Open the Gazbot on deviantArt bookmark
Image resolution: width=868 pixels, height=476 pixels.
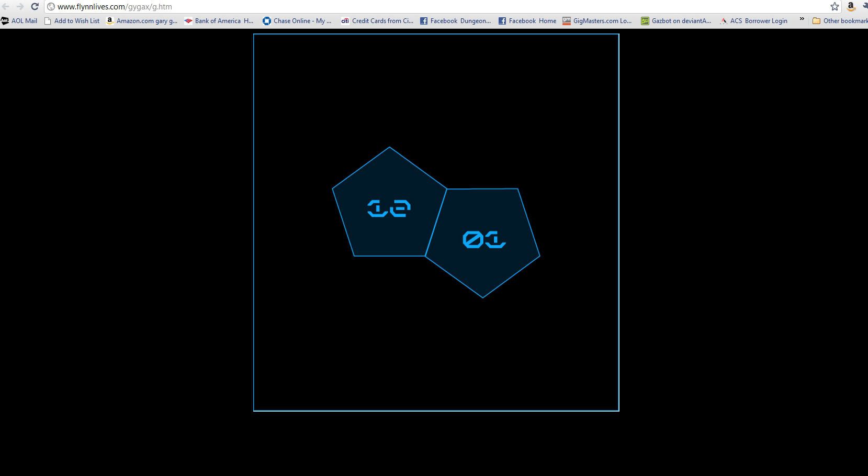[676, 21]
